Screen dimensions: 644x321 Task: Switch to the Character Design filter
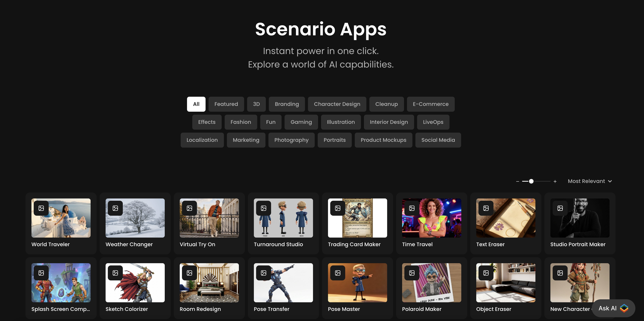(x=337, y=104)
